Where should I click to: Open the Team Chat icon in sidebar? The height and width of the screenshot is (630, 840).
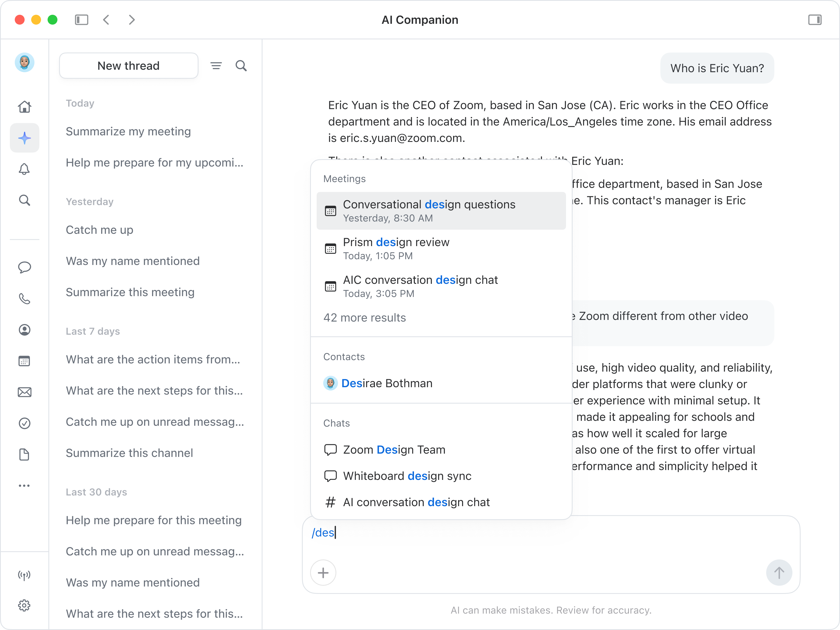(x=24, y=267)
